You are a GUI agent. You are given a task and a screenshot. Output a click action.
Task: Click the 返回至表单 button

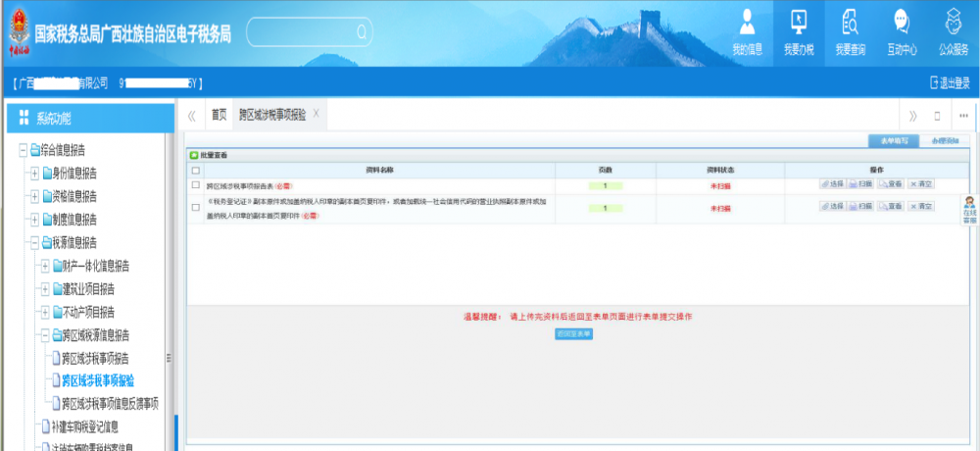click(573, 334)
